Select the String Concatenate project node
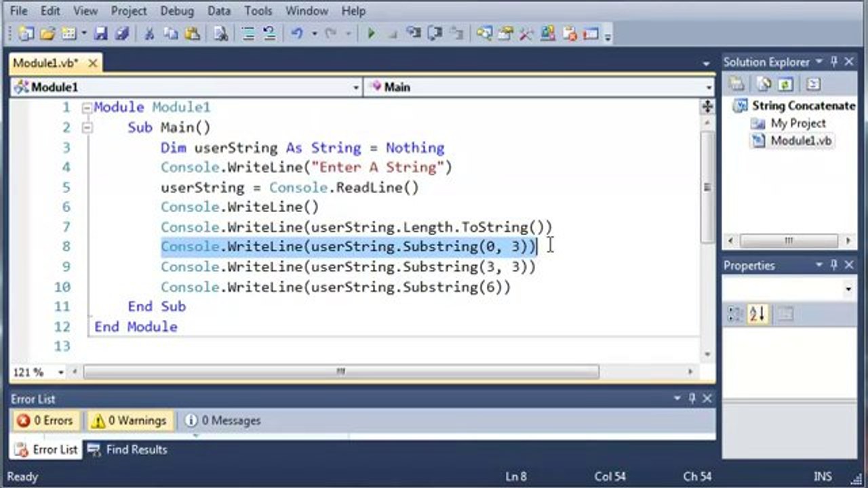 click(x=795, y=106)
